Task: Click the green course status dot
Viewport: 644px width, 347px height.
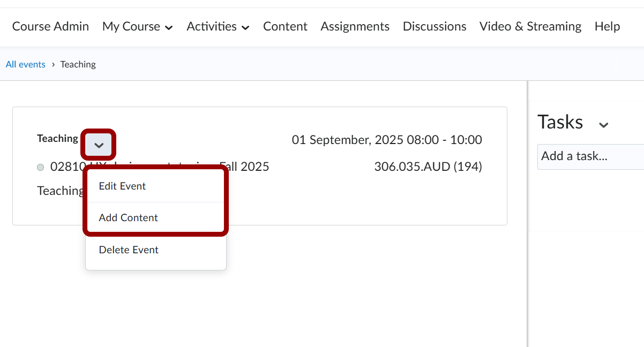Action: point(41,168)
